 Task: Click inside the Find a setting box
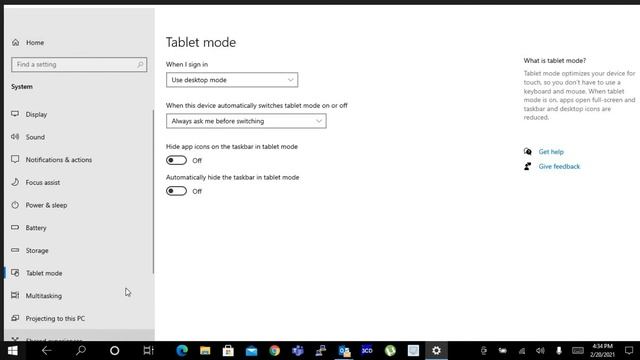(x=79, y=64)
